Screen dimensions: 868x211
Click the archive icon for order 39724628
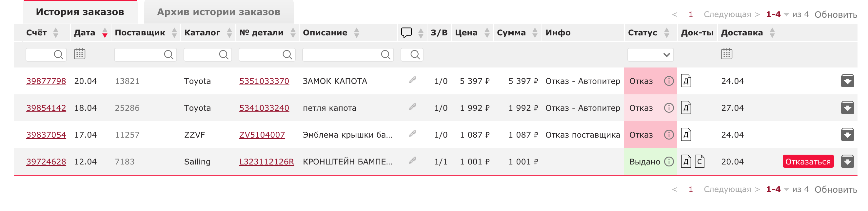coord(847,162)
